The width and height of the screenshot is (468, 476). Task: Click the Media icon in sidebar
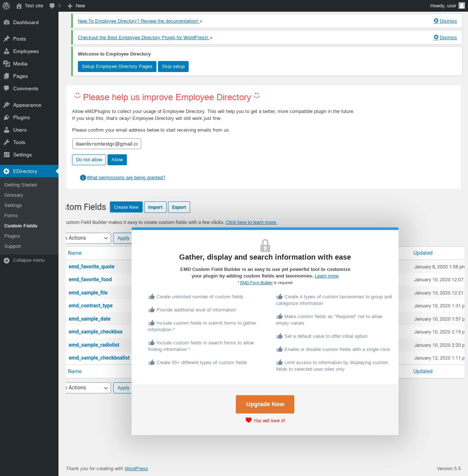[7, 64]
